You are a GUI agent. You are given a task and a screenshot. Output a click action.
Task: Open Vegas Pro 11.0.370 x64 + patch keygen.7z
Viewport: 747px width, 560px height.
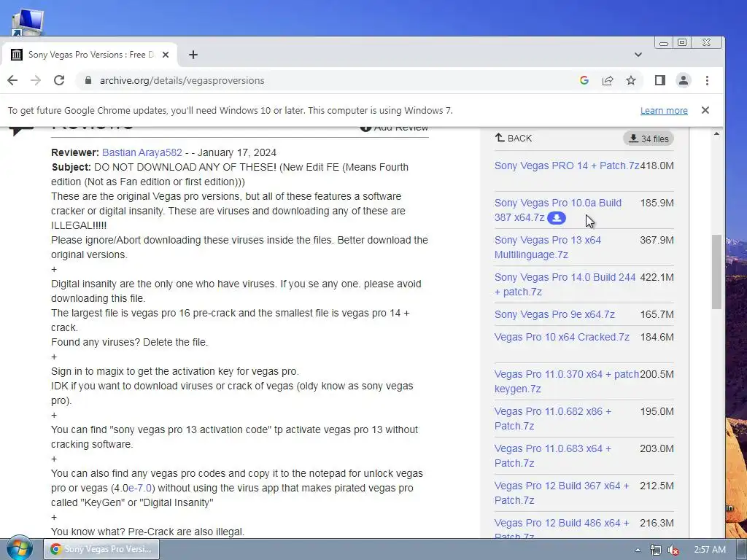point(566,381)
